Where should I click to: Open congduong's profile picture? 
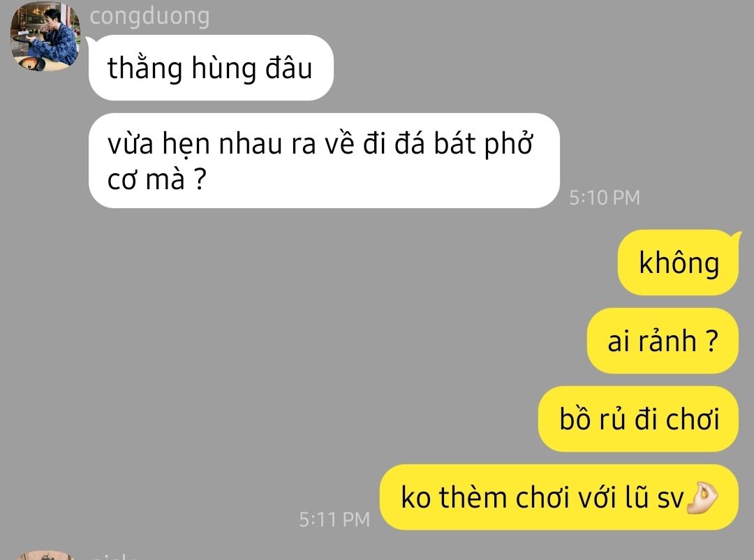coord(45,37)
